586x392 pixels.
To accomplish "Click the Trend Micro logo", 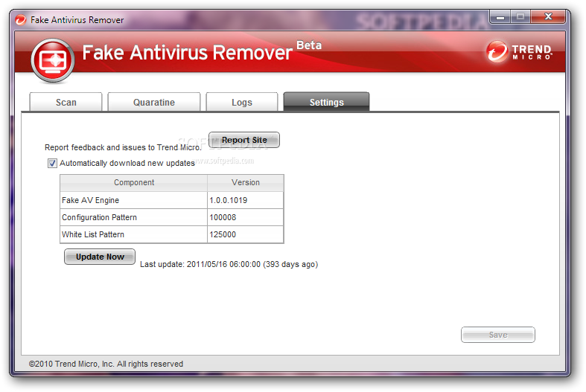I will pos(519,52).
